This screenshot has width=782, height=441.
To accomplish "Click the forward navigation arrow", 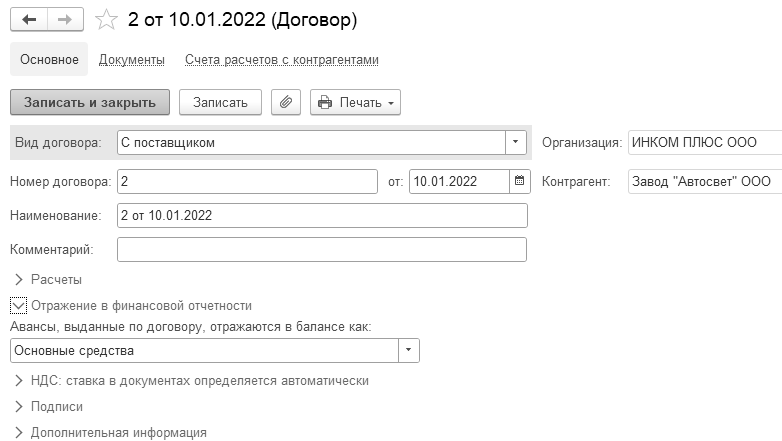I will coord(64,20).
